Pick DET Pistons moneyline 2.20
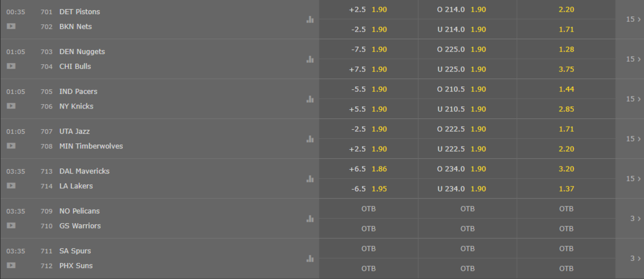Viewport: 644px width, 279px height. pos(566,10)
